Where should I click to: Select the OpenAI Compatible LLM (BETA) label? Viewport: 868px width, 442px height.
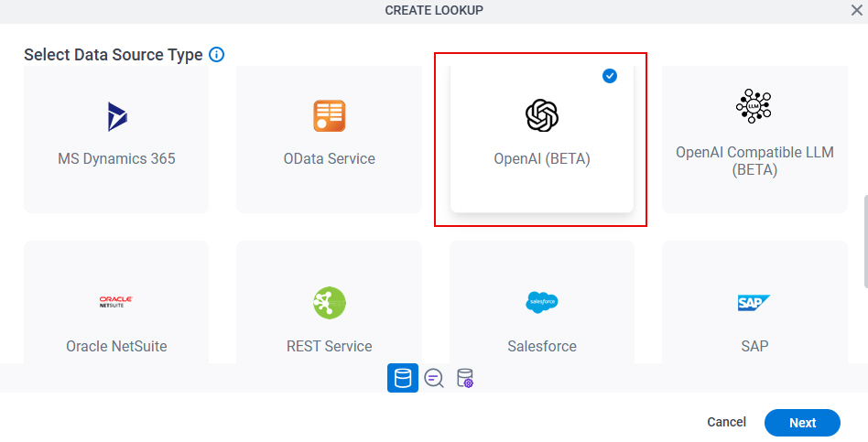(x=754, y=161)
